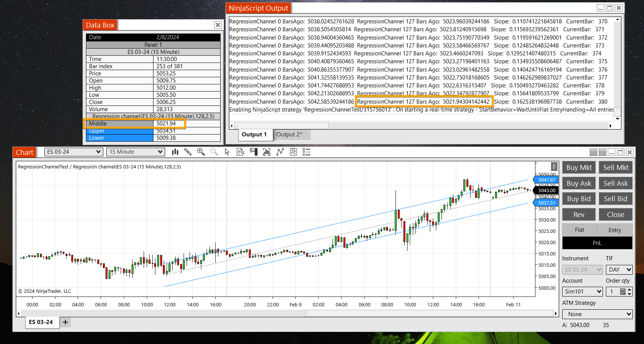Toggle the Chart Trader panel icon

(254, 152)
